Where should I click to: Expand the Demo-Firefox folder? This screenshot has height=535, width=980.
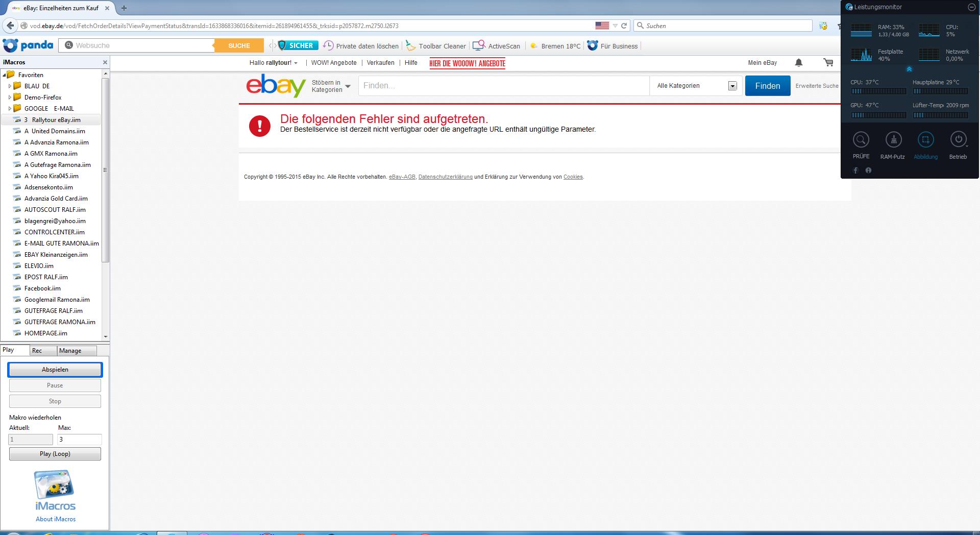pos(10,98)
